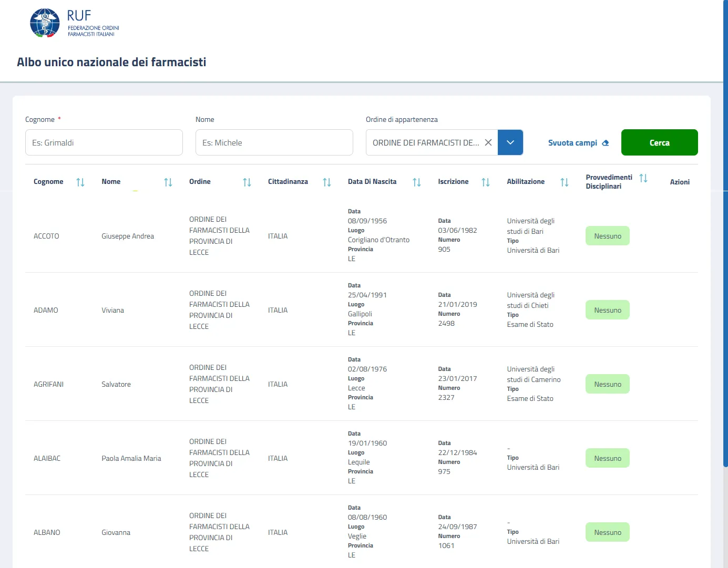728x568 pixels.
Task: Click the name Paola Amalia Maria
Action: [x=131, y=458]
